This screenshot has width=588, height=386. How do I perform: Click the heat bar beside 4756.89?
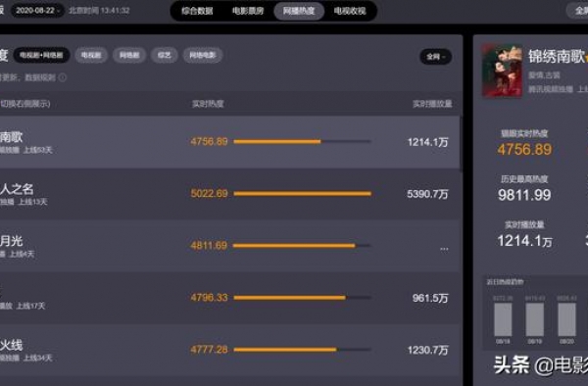point(302,142)
